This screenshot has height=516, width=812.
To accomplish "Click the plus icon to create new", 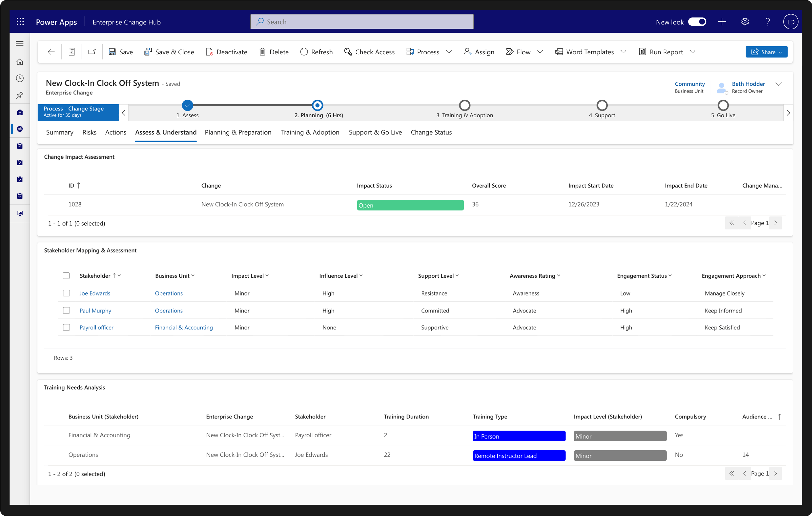I will pyautogui.click(x=722, y=22).
